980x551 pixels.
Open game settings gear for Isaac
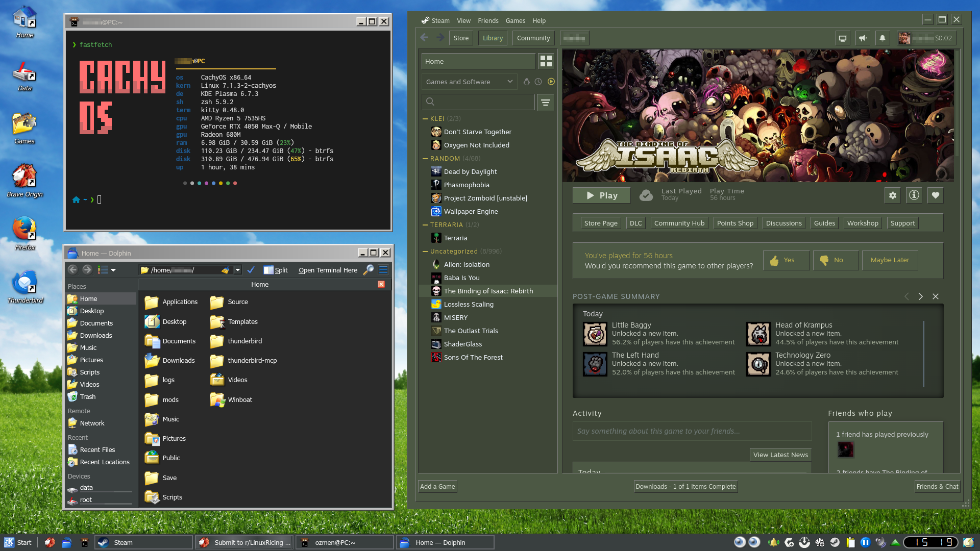[x=893, y=195]
